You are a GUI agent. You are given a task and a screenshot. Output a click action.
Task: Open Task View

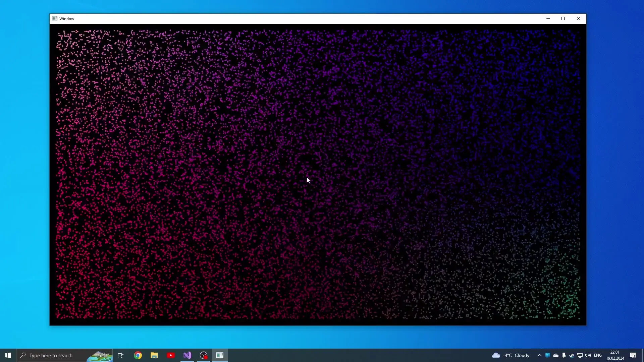121,355
